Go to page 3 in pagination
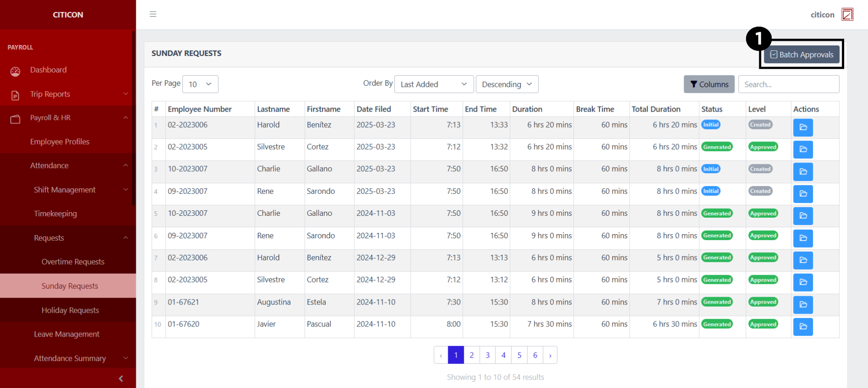 (x=488, y=355)
